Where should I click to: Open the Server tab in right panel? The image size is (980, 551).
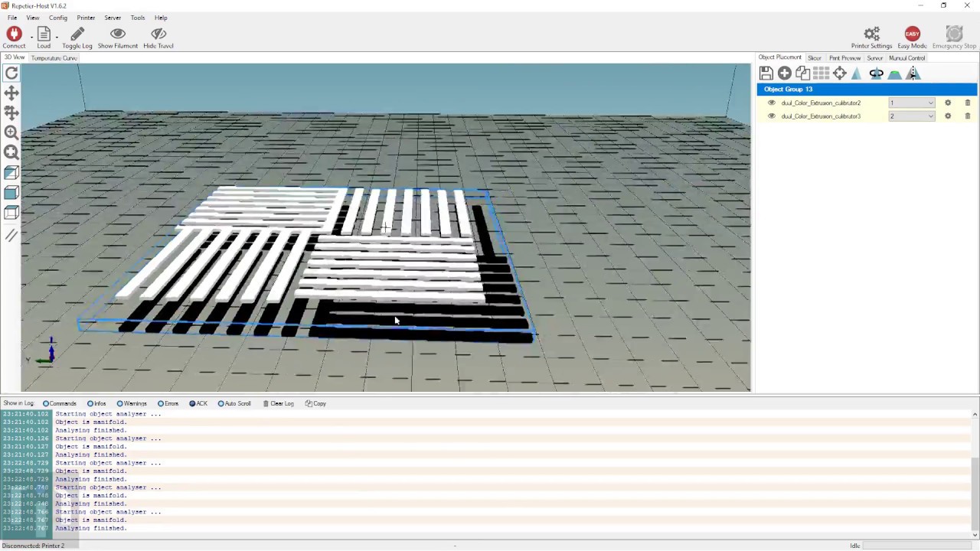(x=874, y=58)
